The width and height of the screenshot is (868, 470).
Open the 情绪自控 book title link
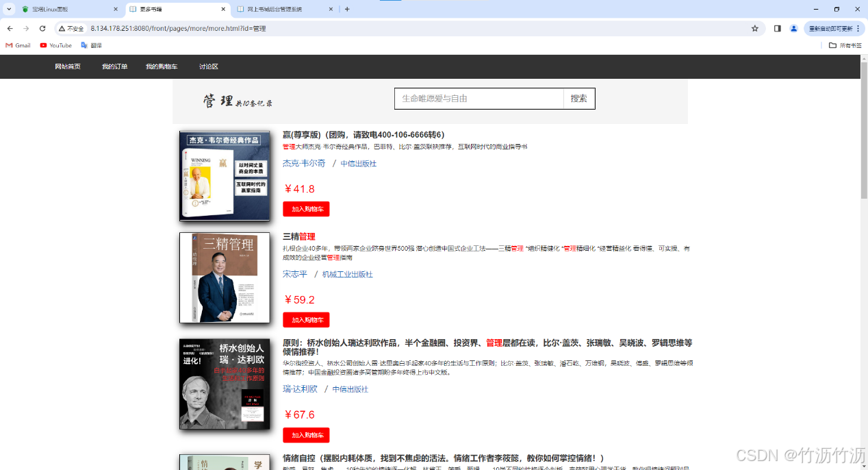point(444,458)
